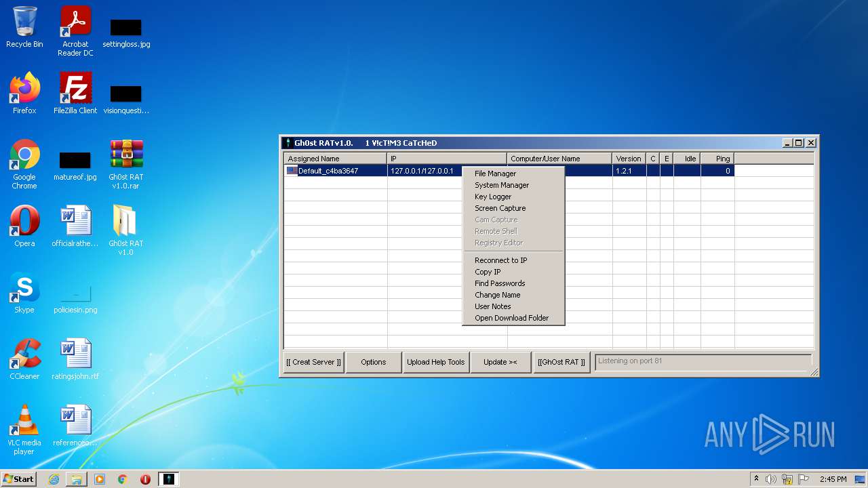Open the Recycle Bin desktop icon

(24, 27)
